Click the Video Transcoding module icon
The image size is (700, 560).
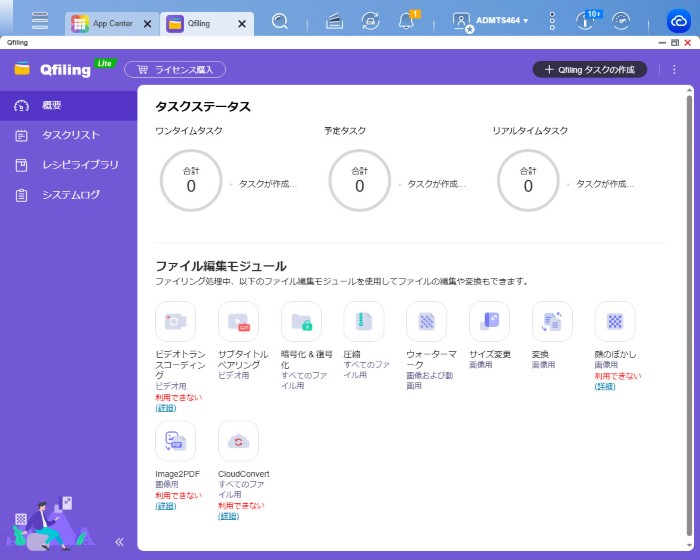(176, 322)
